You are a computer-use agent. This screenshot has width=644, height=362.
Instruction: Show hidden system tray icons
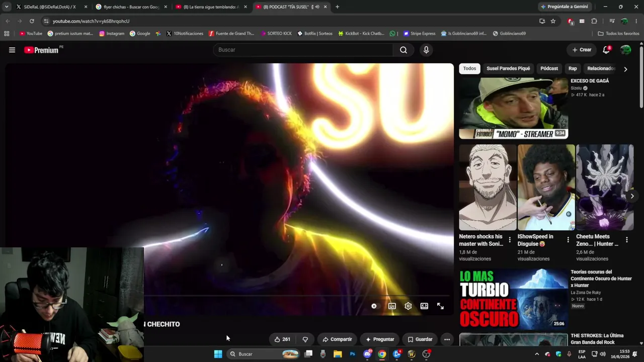[536, 354]
